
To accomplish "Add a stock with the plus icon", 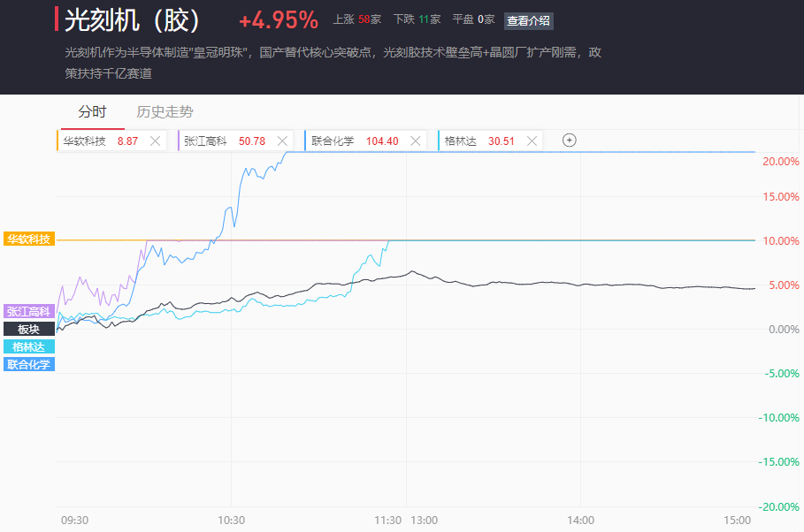I will point(570,140).
